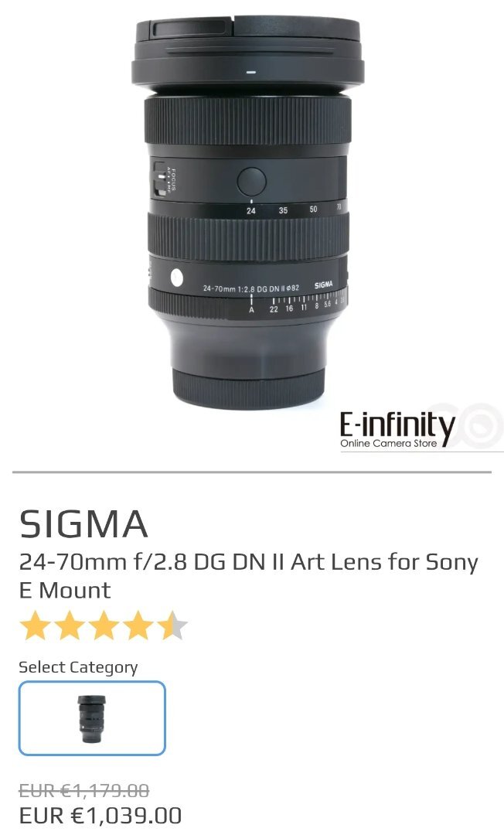Click the SIGMA brand heading

(83, 524)
